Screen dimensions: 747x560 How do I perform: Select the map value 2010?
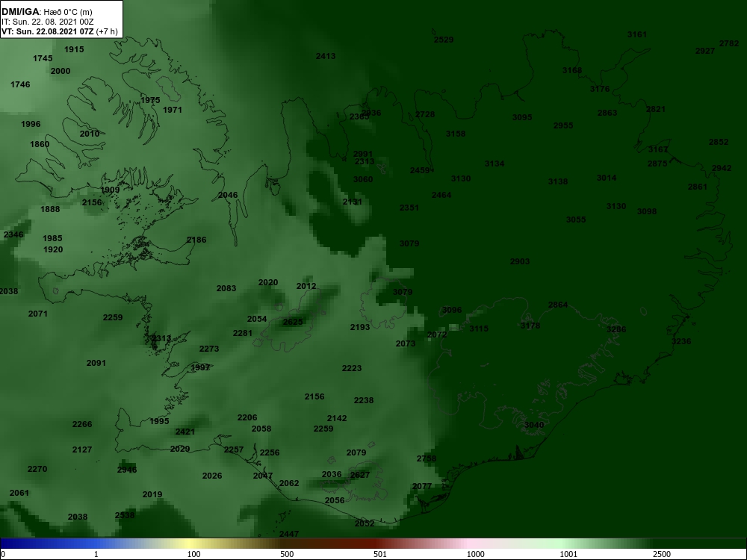(x=90, y=134)
